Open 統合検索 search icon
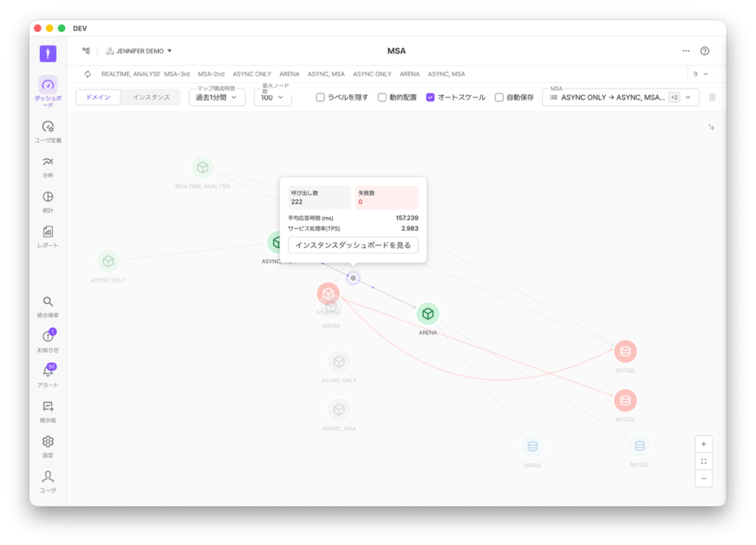The width and height of the screenshot is (756, 545). click(47, 302)
